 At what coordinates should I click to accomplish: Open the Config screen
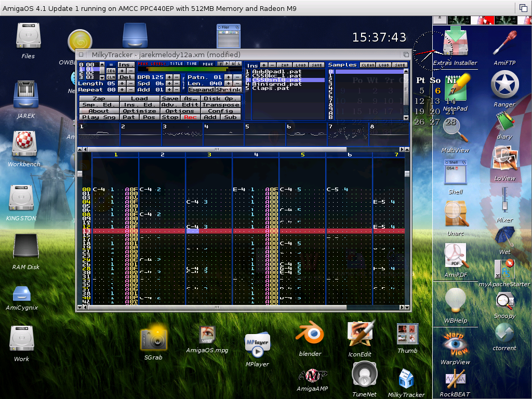click(221, 111)
